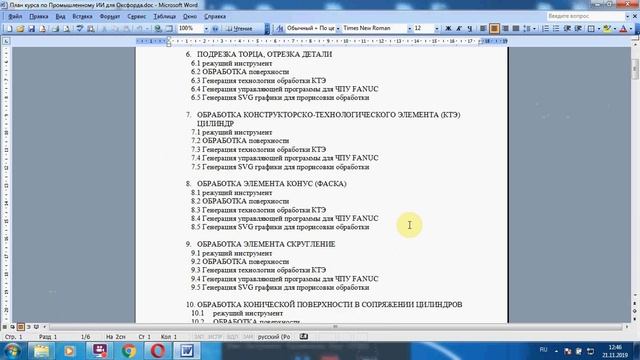Insert hyperlink with globe icon
This screenshot has width=640, height=360.
158,29
